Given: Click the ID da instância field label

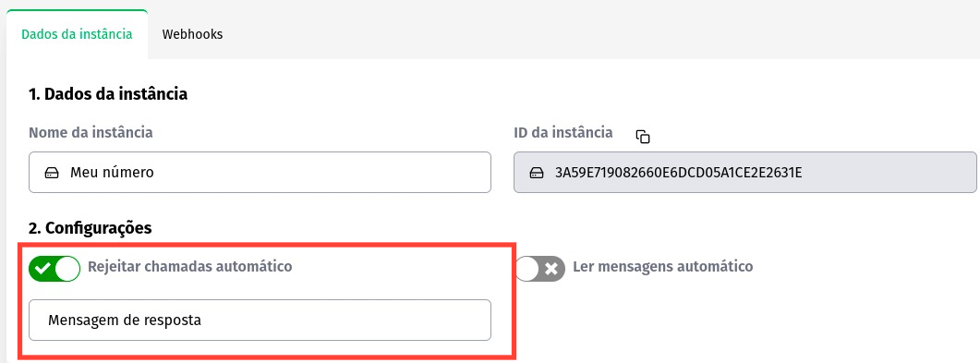Looking at the screenshot, I should coord(563,132).
